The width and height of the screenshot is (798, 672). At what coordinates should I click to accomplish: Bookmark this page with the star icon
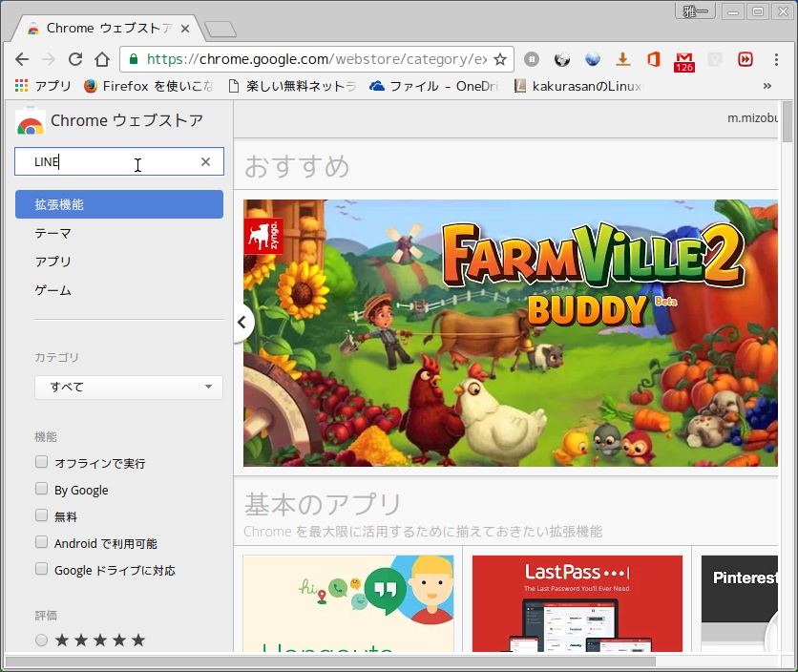click(x=500, y=59)
